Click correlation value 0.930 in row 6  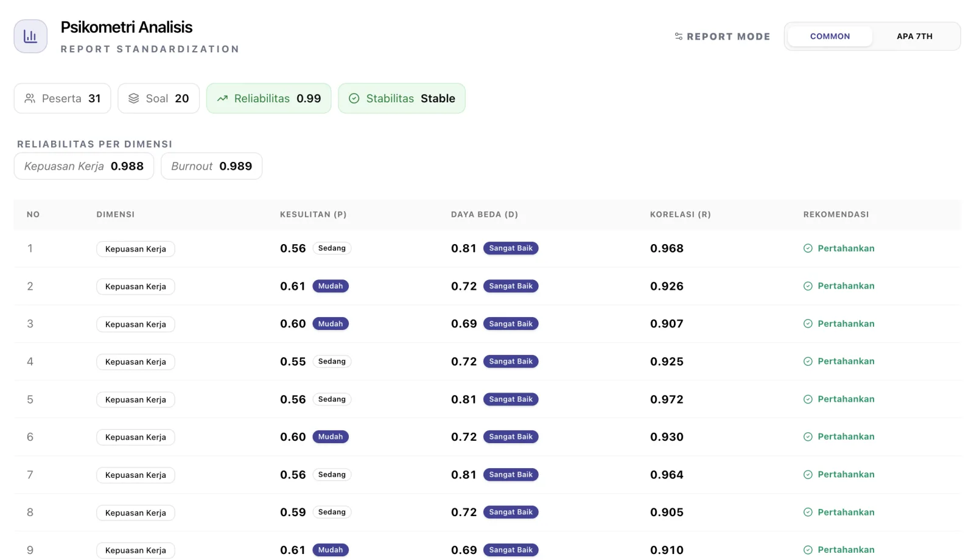pos(667,437)
